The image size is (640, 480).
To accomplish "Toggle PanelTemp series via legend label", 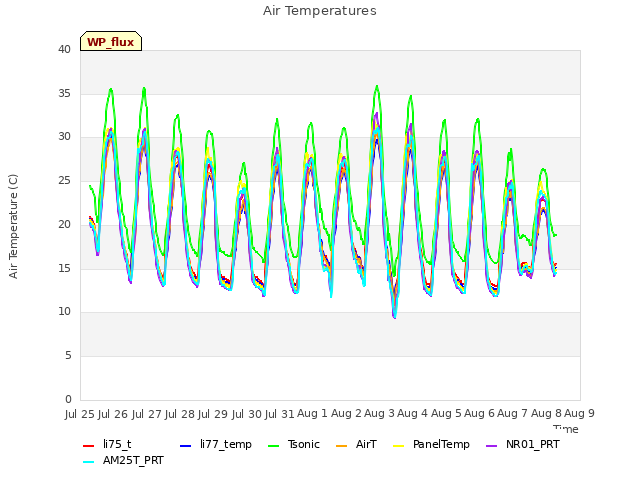I will [x=441, y=444].
